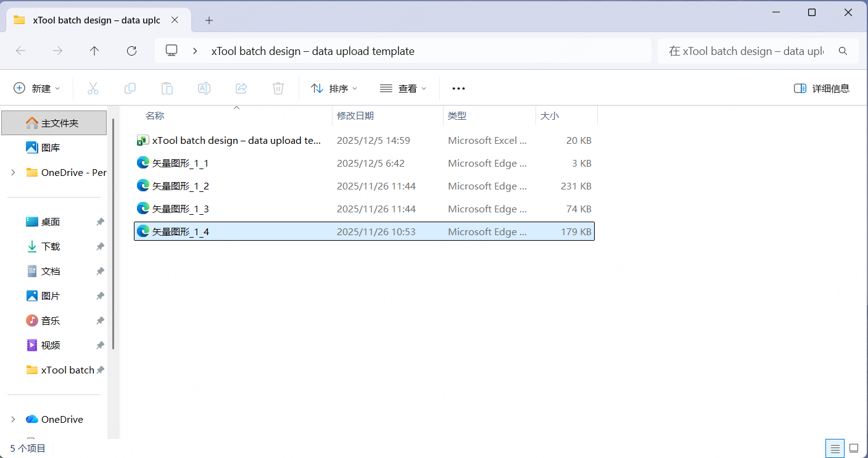868x458 pixels.
Task: Open the 查看 view menu
Action: click(403, 88)
